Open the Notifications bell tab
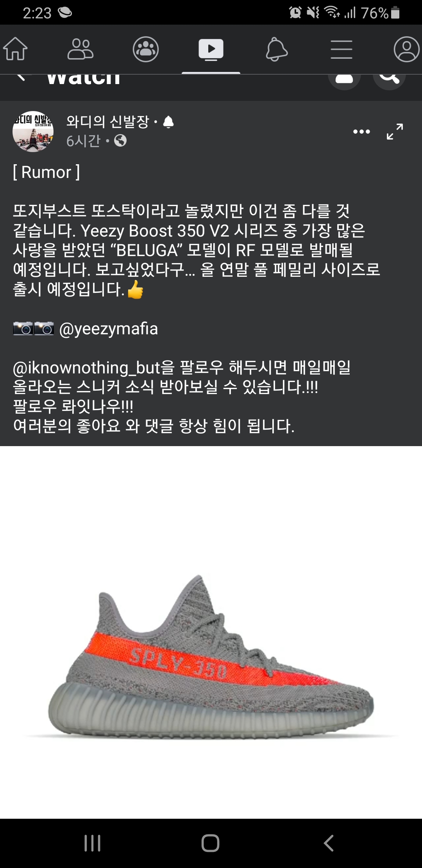Image resolution: width=422 pixels, height=868 pixels. coord(277,49)
